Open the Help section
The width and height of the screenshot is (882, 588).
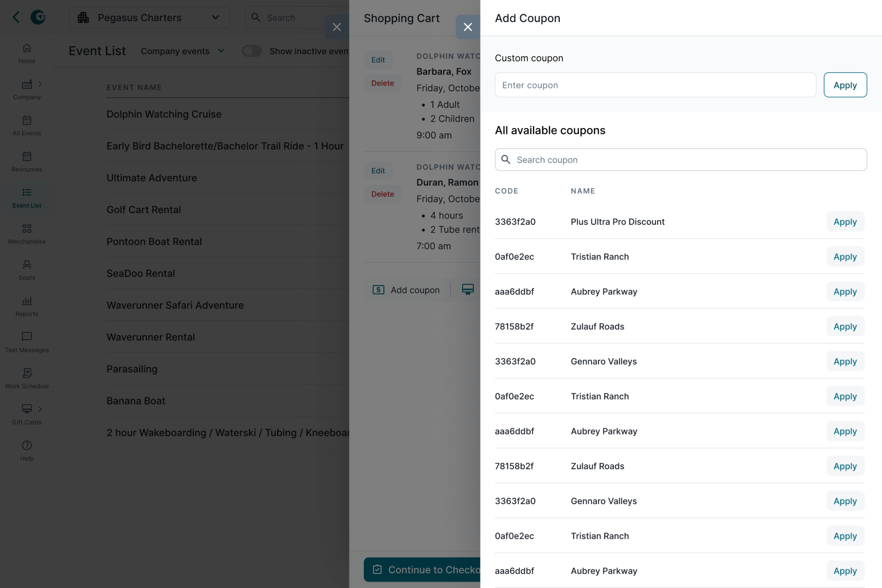click(27, 451)
